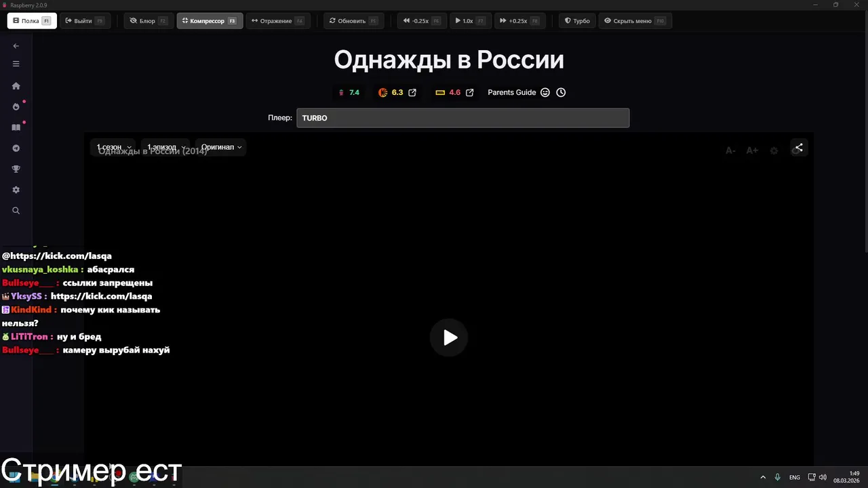Open the player settings gear
The height and width of the screenshot is (488, 868).
[x=774, y=150]
